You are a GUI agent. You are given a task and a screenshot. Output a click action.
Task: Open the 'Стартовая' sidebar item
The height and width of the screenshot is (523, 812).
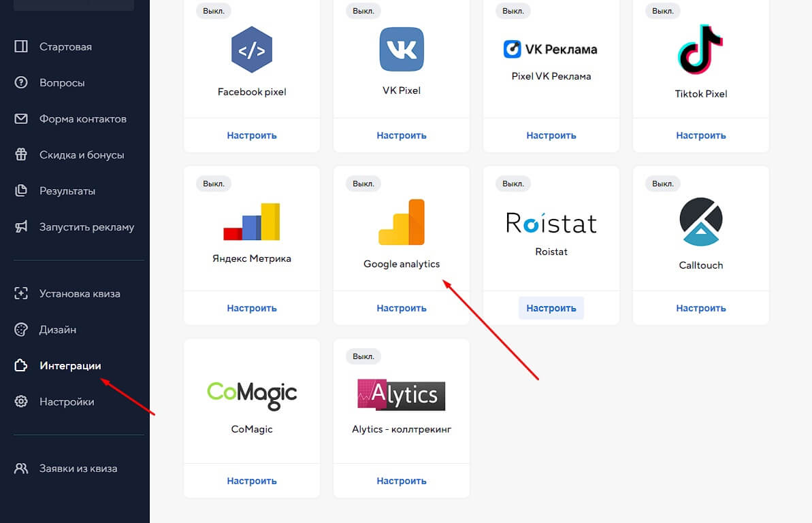click(x=65, y=47)
